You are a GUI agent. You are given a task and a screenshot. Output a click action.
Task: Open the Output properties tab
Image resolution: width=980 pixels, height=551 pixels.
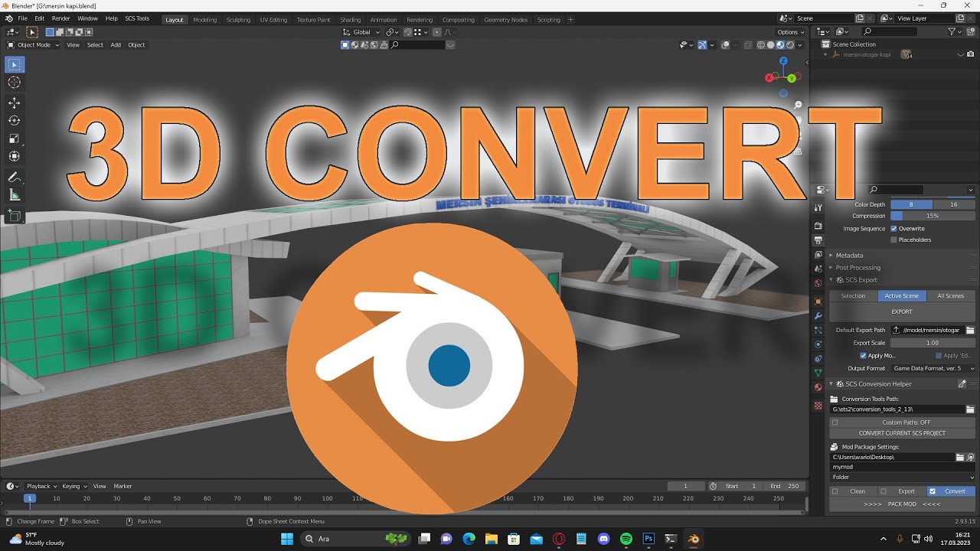click(818, 240)
